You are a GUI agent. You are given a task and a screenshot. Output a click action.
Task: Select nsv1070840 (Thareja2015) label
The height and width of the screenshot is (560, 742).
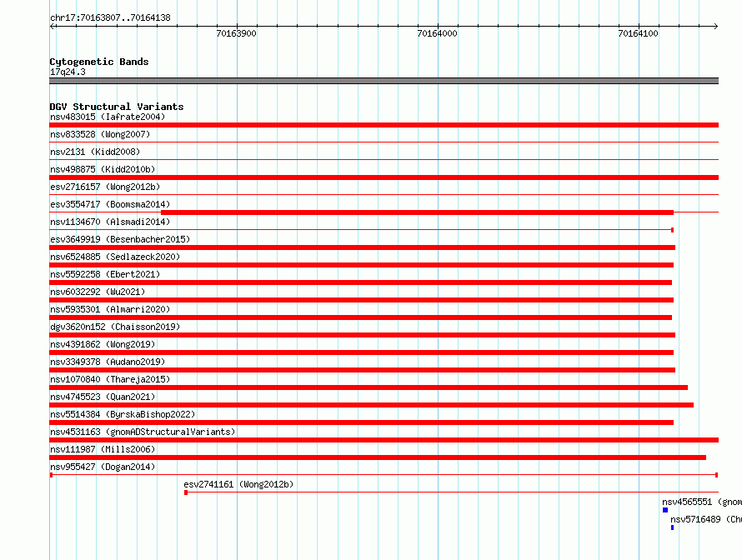pyautogui.click(x=110, y=379)
